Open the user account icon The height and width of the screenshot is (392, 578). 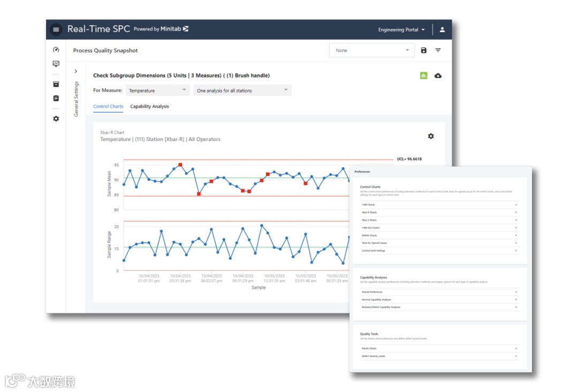click(442, 29)
